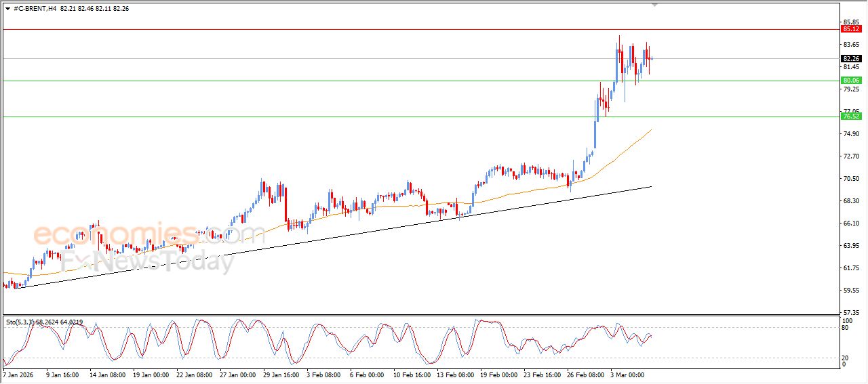Image resolution: width=868 pixels, height=384 pixels.
Task: Click the economies.com watermark
Action: (149, 235)
